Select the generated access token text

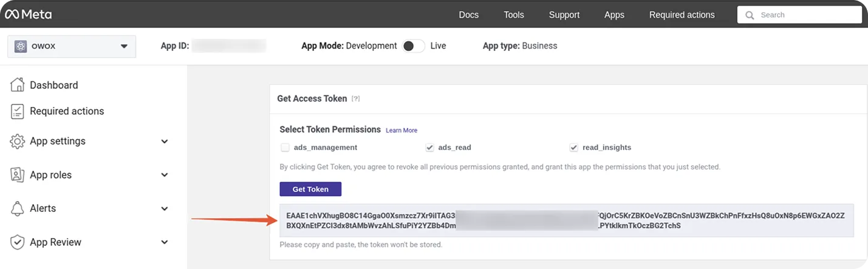click(566, 220)
